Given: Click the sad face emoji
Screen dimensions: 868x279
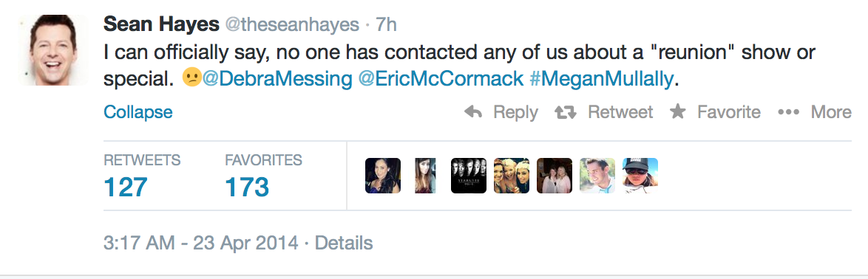Looking at the screenshot, I should pyautogui.click(x=191, y=78).
